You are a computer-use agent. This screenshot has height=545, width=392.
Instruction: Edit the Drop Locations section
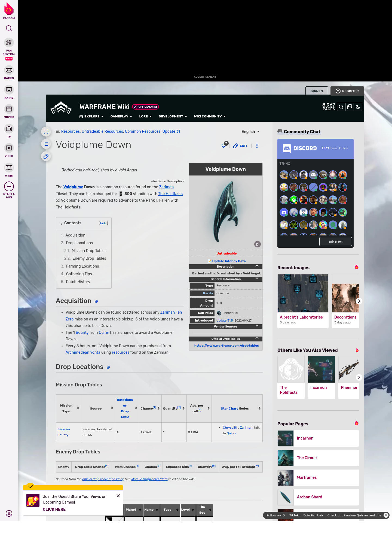108,367
